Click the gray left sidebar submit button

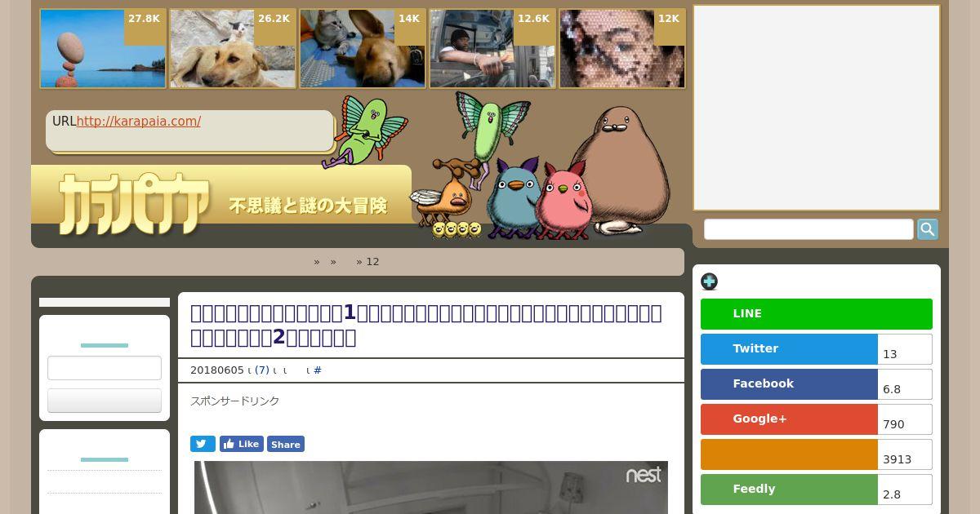point(105,401)
